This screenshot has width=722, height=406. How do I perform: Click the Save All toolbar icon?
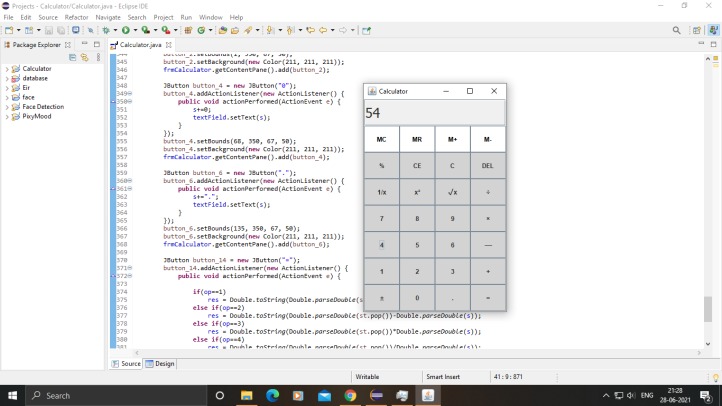pos(61,30)
